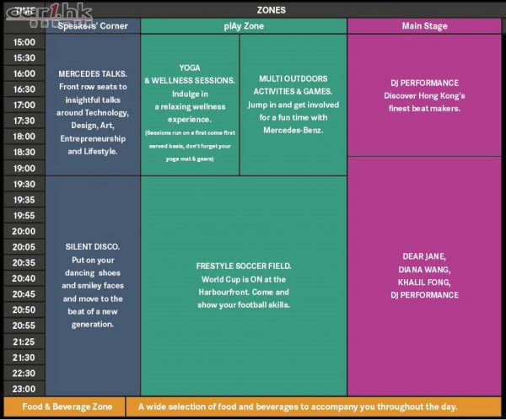Select the Speakers' Corner column header
Screen dimensions: 506x420
93,26
